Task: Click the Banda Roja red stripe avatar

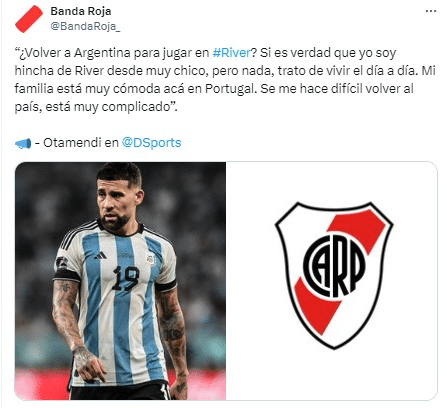Action: point(29,19)
